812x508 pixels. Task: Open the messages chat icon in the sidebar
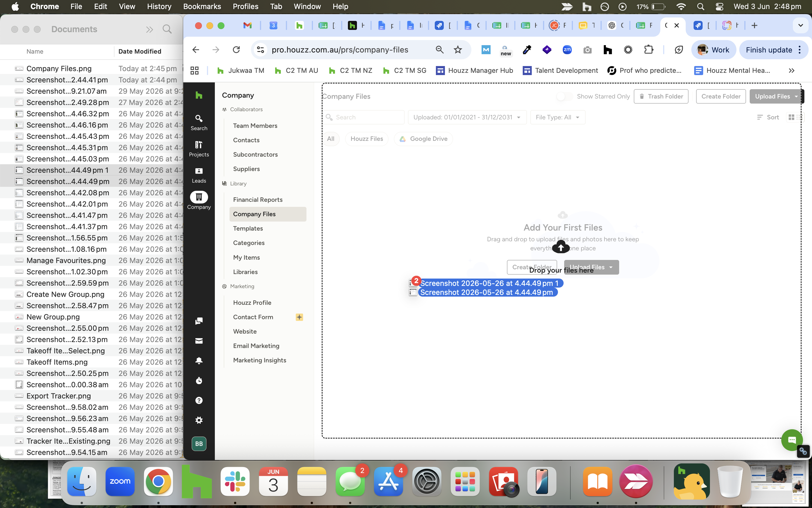(199, 321)
